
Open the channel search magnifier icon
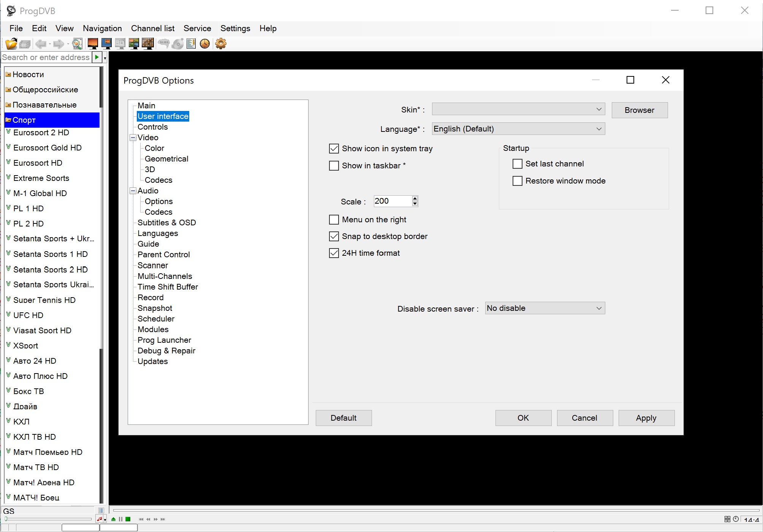77,44
